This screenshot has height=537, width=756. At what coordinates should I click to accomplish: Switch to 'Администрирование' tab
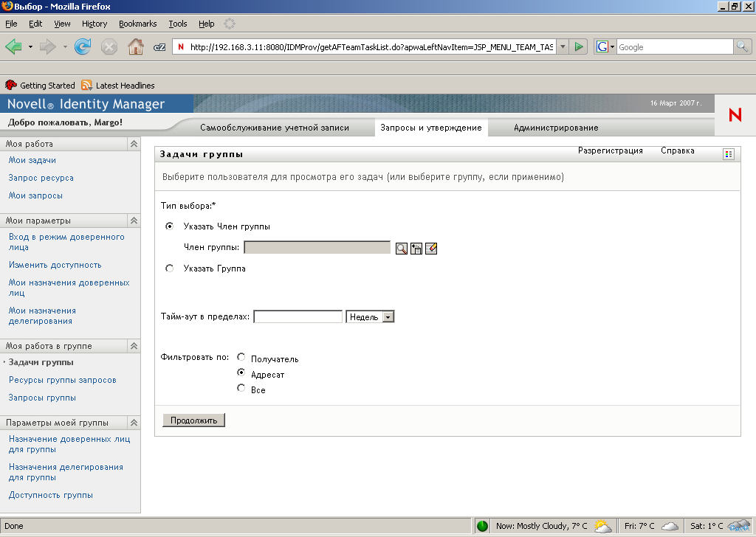(556, 128)
